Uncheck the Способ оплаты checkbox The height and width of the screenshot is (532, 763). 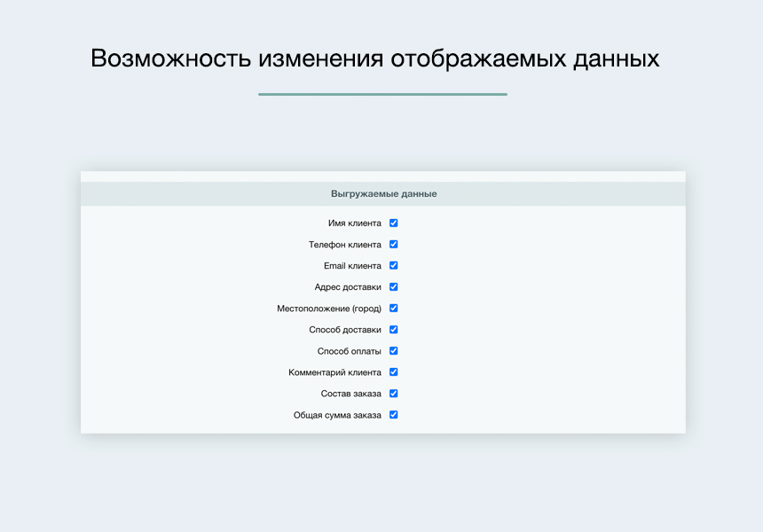click(393, 350)
